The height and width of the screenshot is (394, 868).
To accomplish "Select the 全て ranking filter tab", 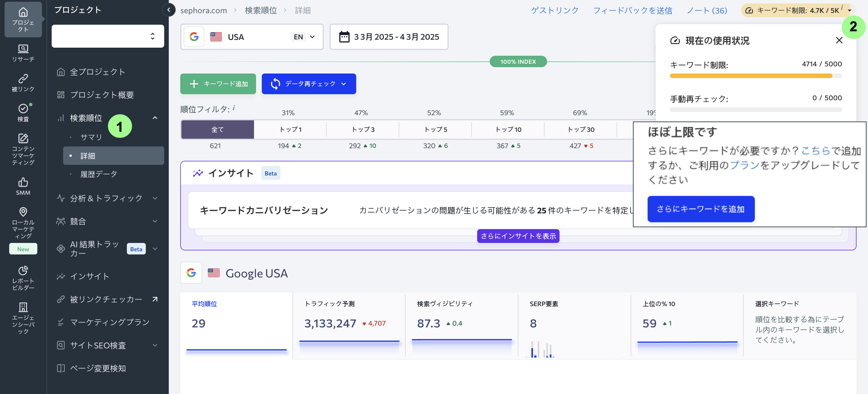I will (x=217, y=130).
